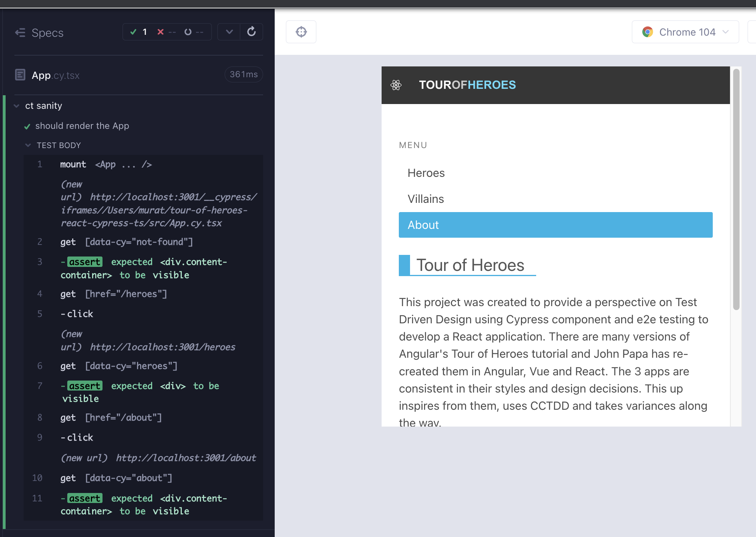The width and height of the screenshot is (756, 537).
Task: Open the Chrome 104 browser dropdown
Action: click(x=685, y=32)
